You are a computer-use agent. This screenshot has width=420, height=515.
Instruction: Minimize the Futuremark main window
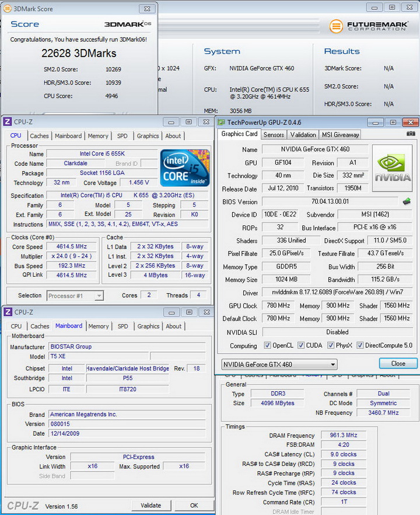click(x=374, y=7)
